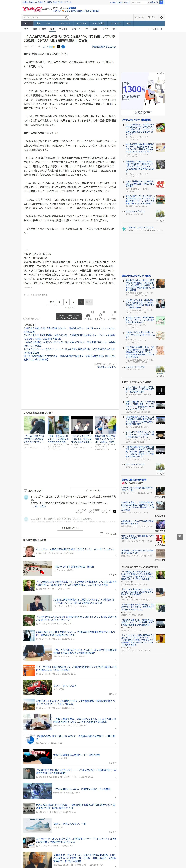Open 購入履歴
Viewport: 186px width, 868px height.
pyautogui.click(x=152, y=18)
